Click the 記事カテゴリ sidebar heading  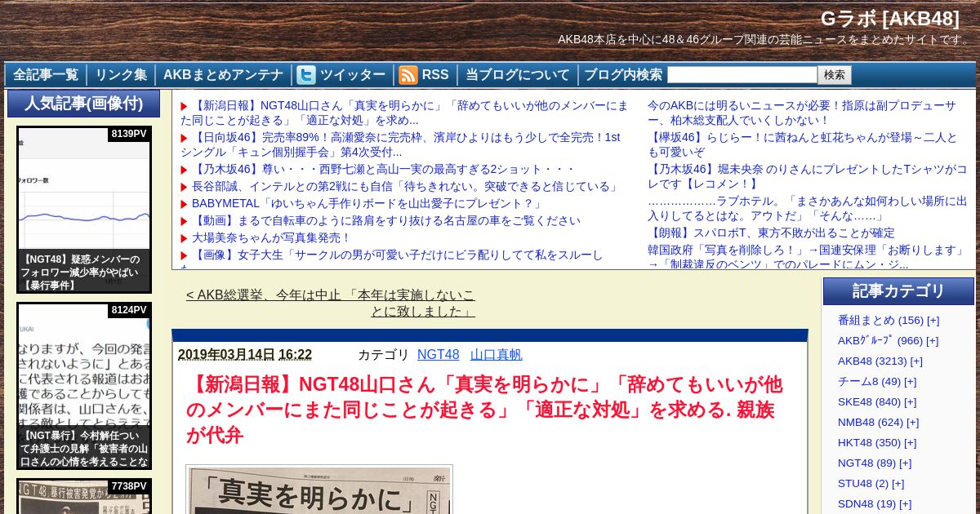click(x=898, y=291)
